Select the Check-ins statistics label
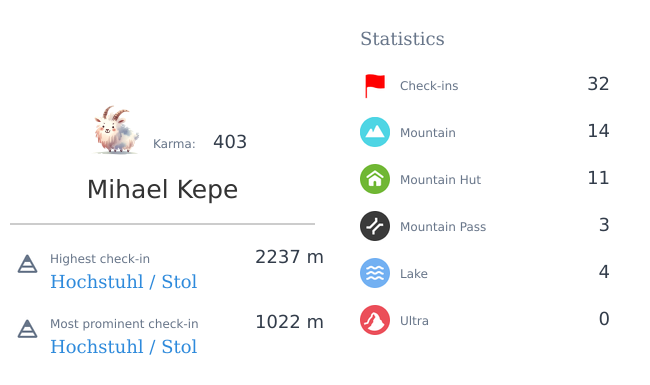650x385 pixels. (429, 86)
